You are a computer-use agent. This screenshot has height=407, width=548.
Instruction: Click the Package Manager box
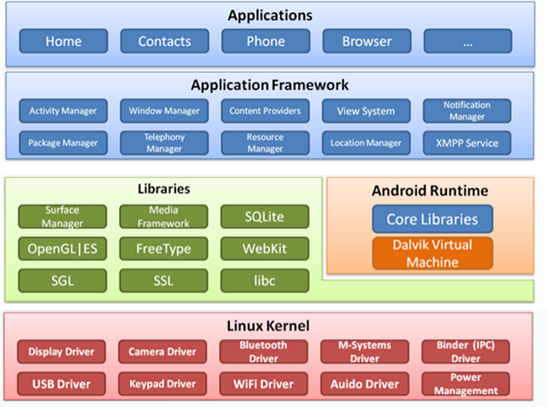(x=63, y=143)
